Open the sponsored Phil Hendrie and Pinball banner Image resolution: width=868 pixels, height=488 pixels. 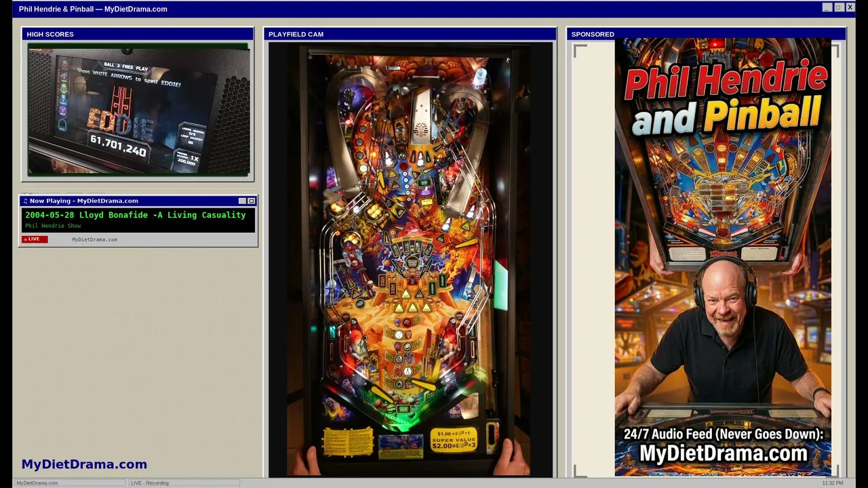click(x=723, y=258)
